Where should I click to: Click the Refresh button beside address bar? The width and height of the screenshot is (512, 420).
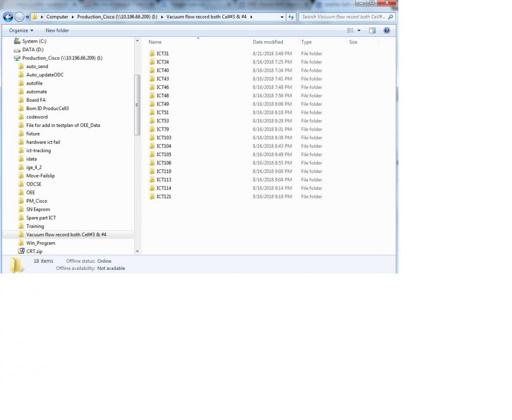click(291, 17)
